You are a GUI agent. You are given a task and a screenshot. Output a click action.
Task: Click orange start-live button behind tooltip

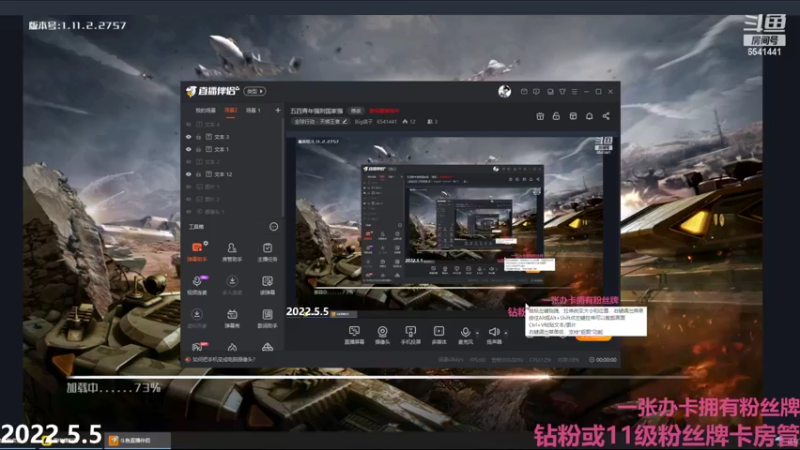click(x=593, y=337)
